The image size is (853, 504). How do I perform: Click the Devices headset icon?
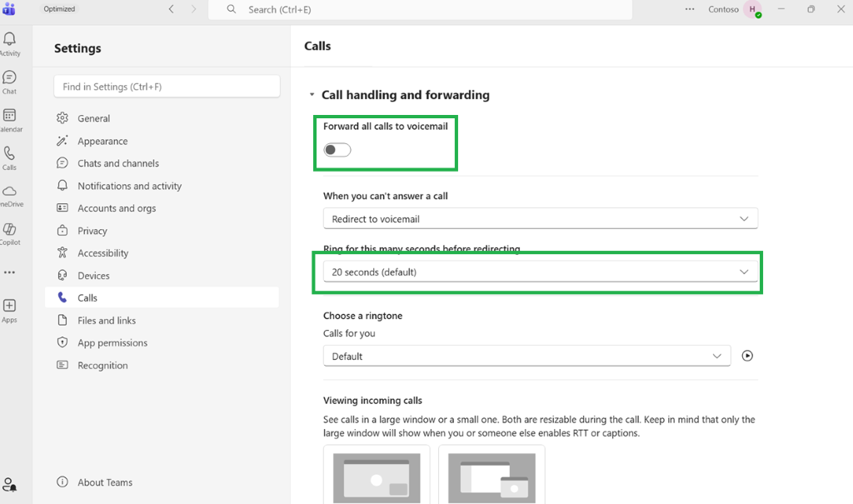(x=62, y=276)
